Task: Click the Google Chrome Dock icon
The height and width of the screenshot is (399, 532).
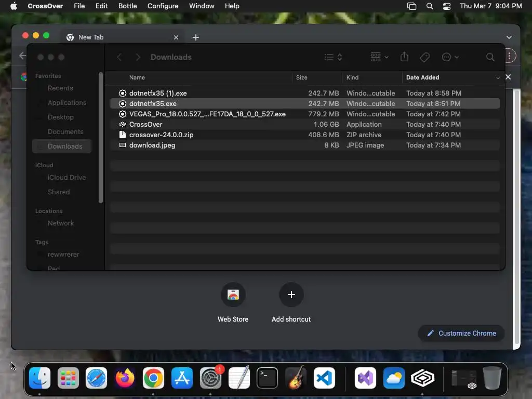Action: [153, 378]
